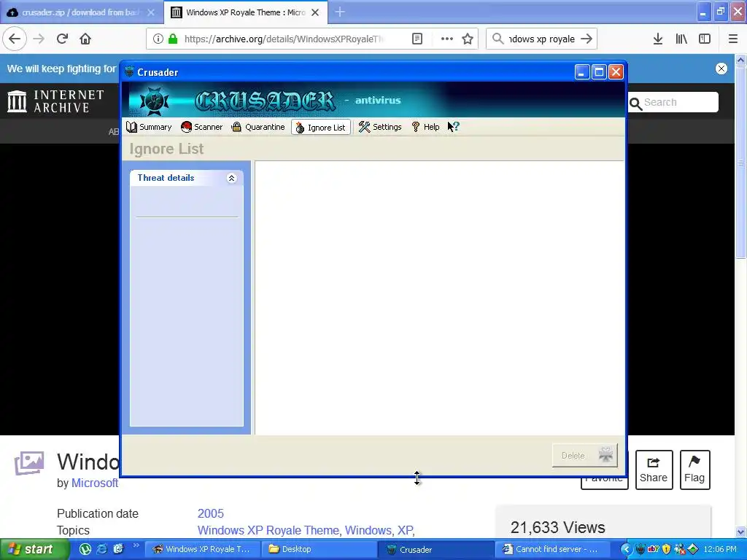747x560 pixels.
Task: Launch uTorrent from quick launch
Action: click(85, 549)
